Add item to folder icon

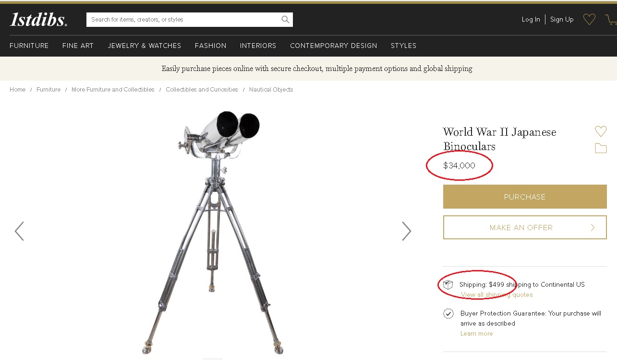[601, 148]
